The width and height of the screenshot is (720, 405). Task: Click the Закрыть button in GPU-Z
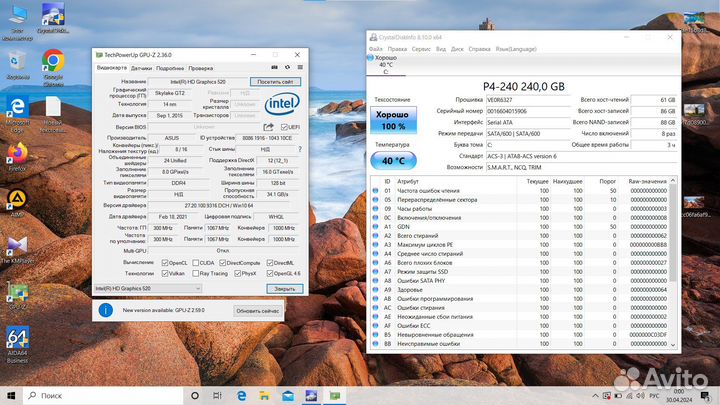285,289
